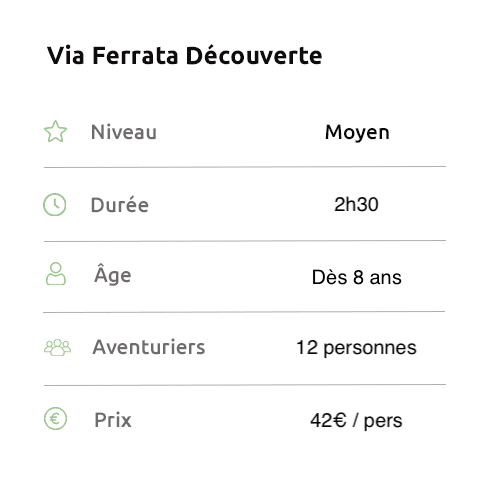Select the Moyen level value
The height and width of the screenshot is (500, 500).
[357, 133]
